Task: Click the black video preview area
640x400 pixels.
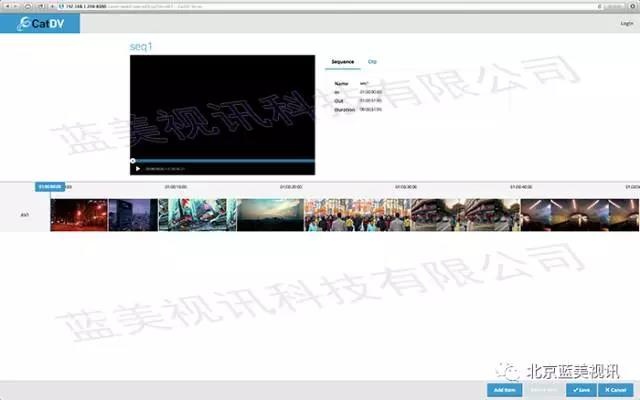Action: [x=222, y=107]
